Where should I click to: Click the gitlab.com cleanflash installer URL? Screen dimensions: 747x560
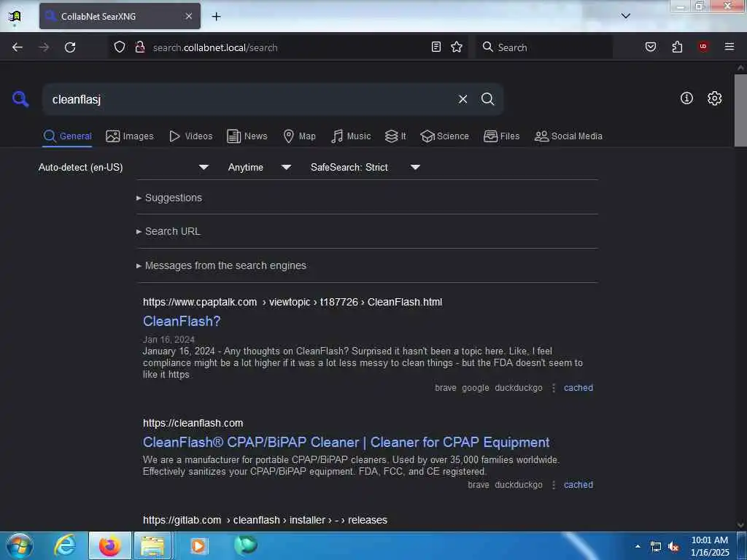265,520
